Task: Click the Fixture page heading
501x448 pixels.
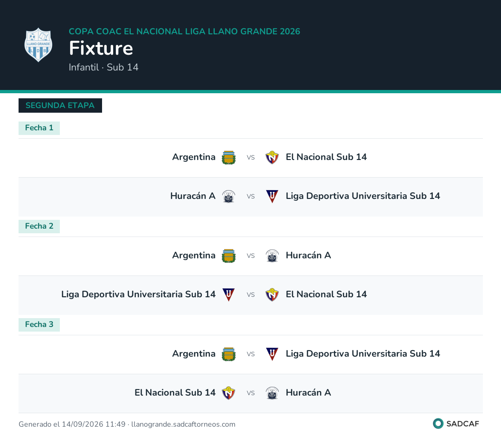Action: tap(101, 48)
